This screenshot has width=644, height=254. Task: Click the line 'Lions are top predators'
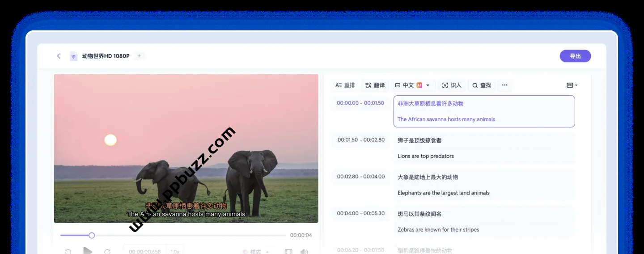[x=426, y=156]
